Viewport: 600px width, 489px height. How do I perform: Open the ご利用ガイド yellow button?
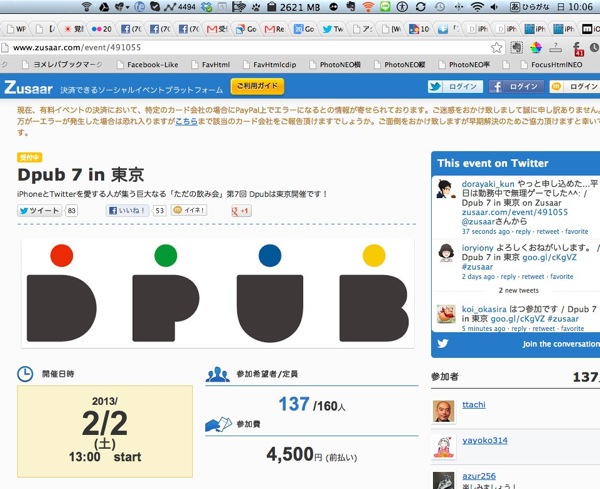click(x=257, y=86)
